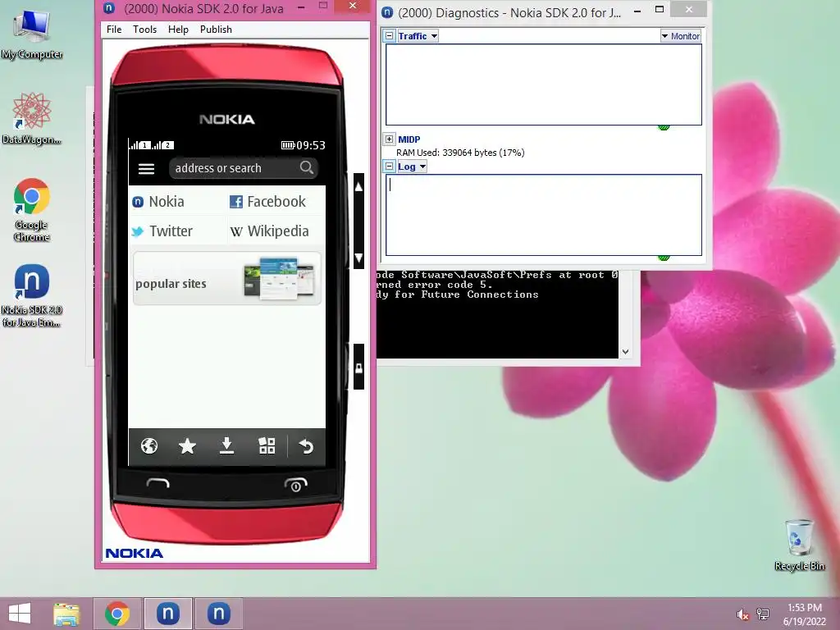Open the Wikipedia shortcut link
This screenshot has width=840, height=630.
point(269,231)
